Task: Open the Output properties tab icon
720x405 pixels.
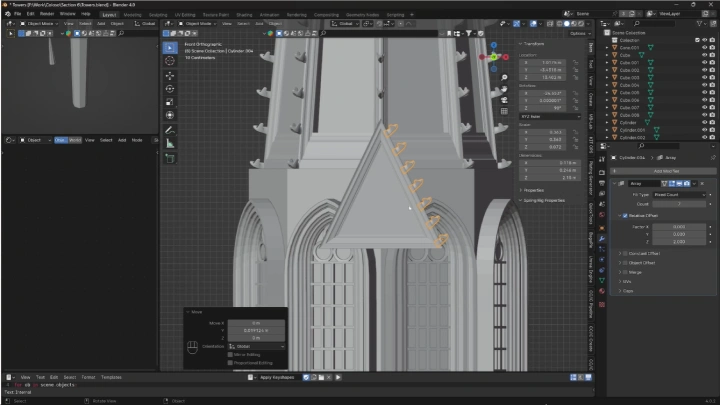Action: (x=602, y=183)
